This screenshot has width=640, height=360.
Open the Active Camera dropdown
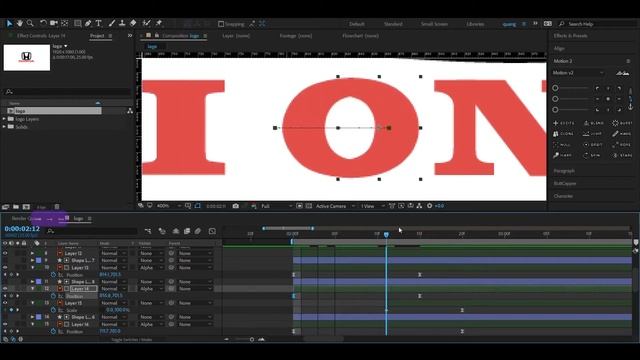pos(335,206)
